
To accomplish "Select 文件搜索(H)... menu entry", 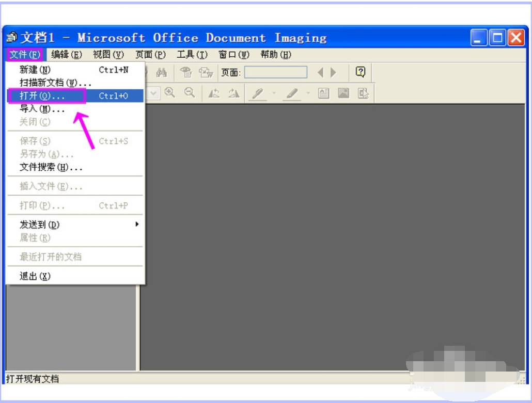I will point(51,167).
